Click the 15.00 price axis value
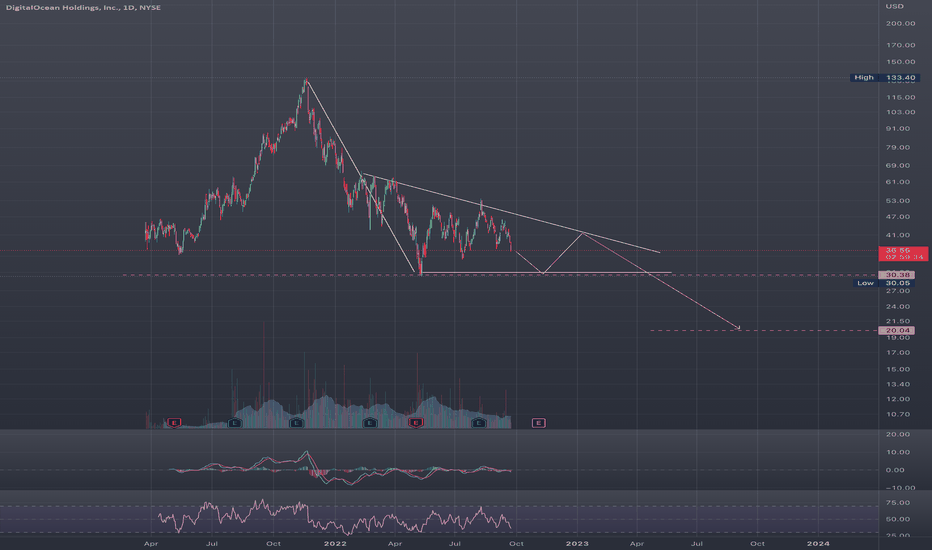 [x=898, y=369]
